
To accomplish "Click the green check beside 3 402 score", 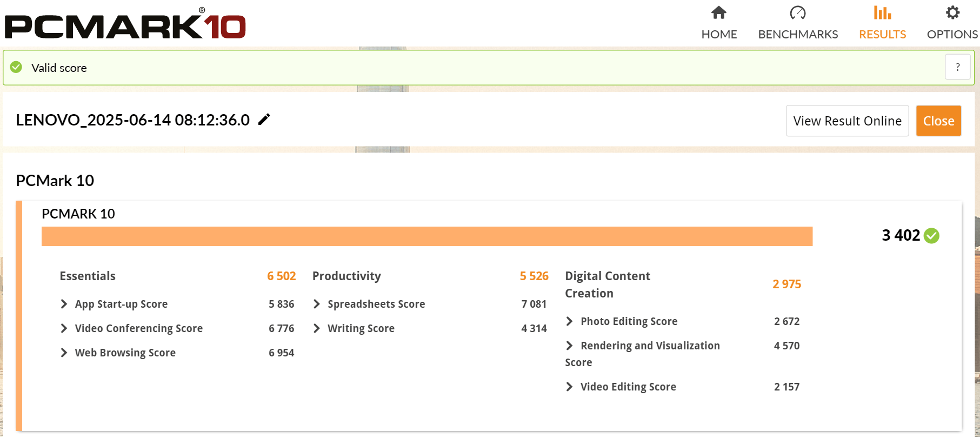I will pyautogui.click(x=931, y=236).
